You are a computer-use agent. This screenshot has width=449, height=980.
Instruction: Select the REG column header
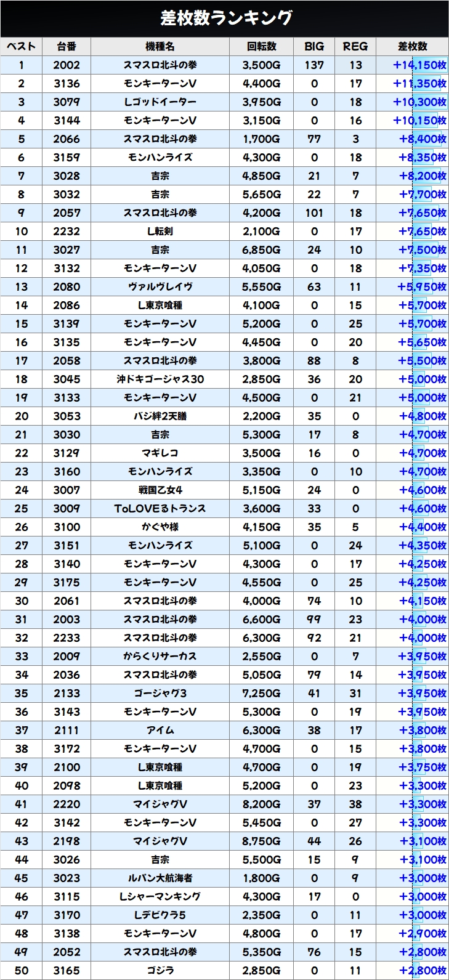[355, 46]
